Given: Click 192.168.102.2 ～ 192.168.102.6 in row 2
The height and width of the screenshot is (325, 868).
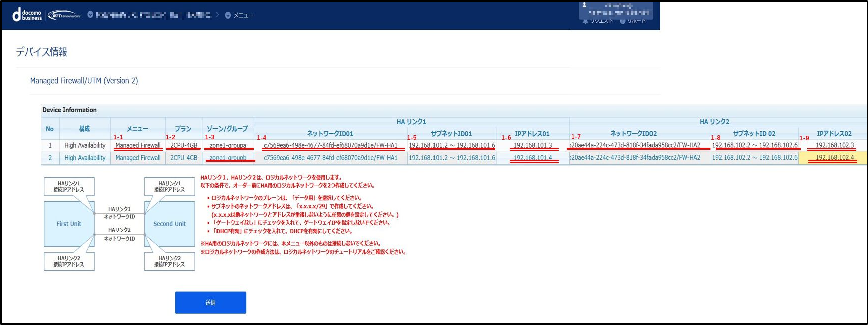Looking at the screenshot, I should pyautogui.click(x=755, y=158).
